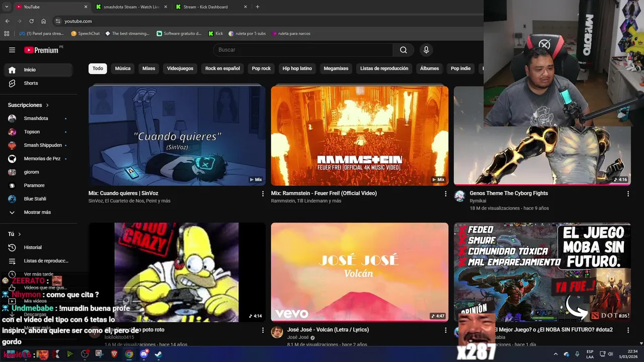Open the OBS taskbar icon
Viewport: 644px width, 362px height.
click(85, 354)
